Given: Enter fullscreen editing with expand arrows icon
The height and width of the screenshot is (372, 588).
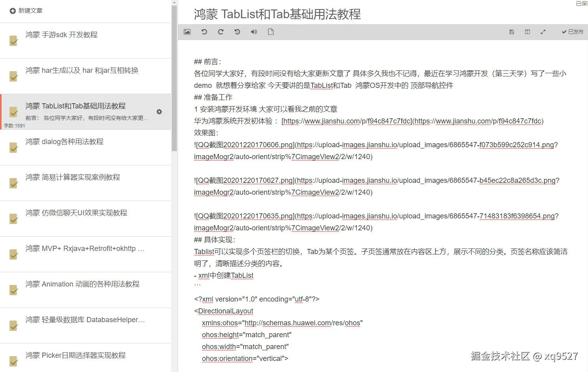Looking at the screenshot, I should click(x=543, y=32).
